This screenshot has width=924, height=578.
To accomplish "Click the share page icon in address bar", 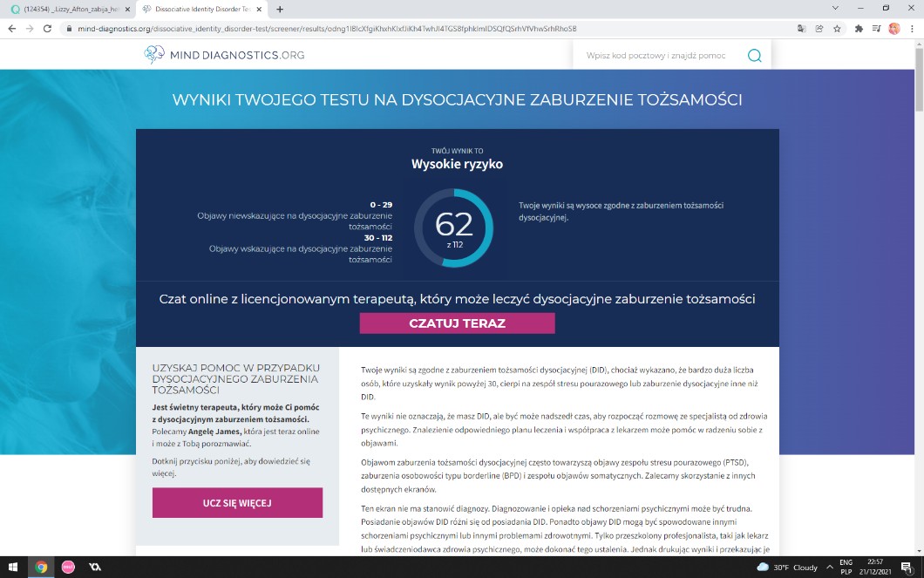I will click(819, 28).
